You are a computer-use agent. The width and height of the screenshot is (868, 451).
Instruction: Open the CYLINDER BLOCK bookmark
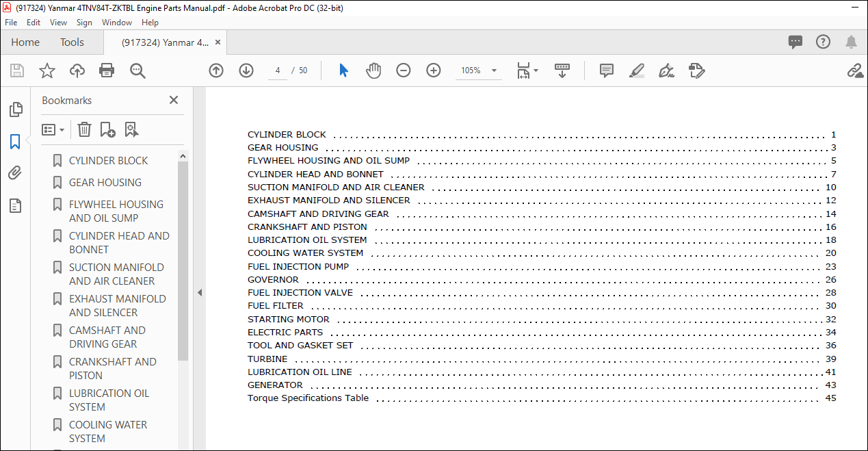tap(108, 160)
